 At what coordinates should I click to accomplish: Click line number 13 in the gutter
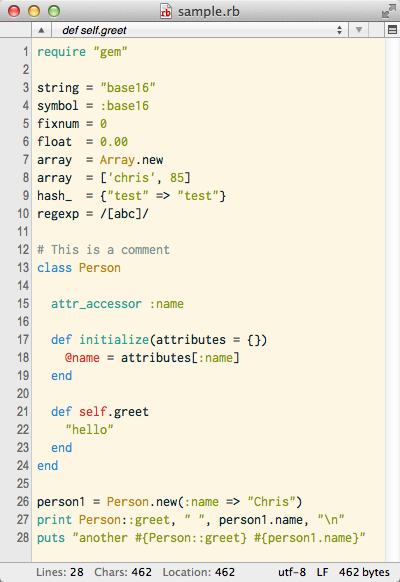[x=23, y=267]
